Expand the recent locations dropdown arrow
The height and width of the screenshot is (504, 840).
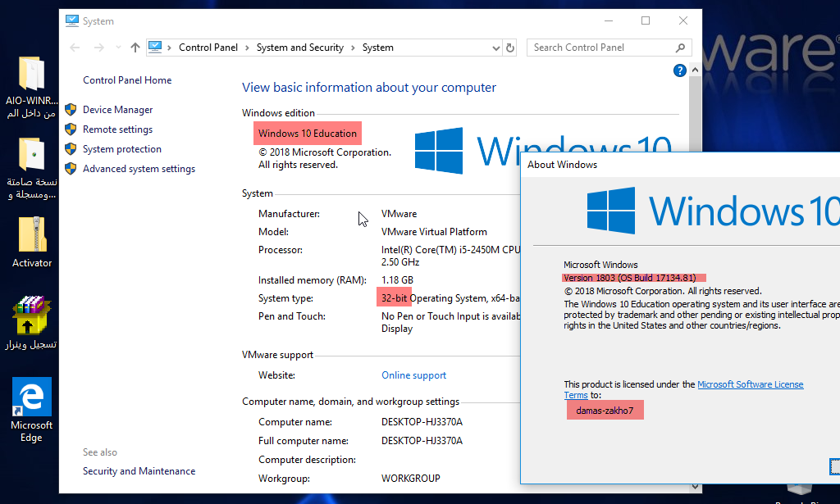point(118,48)
